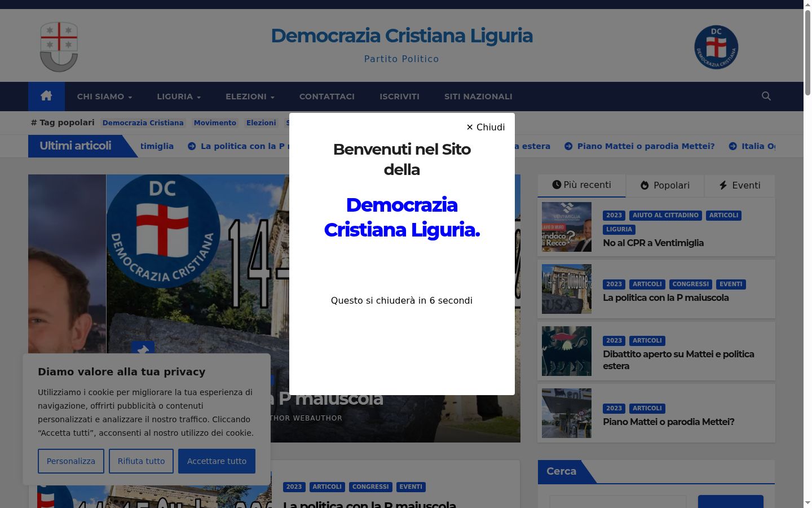The width and height of the screenshot is (812, 508).
Task: Click the Accettare tutto cookie button
Action: tap(217, 461)
